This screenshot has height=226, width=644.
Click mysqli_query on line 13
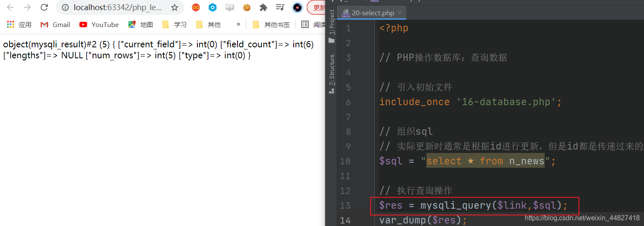[x=456, y=205]
